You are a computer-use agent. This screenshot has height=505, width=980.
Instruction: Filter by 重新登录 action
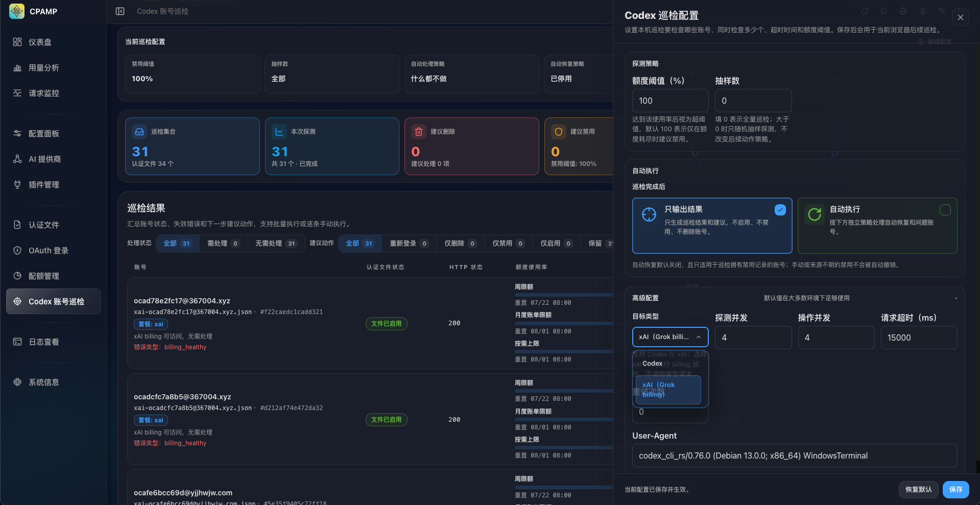pyautogui.click(x=409, y=244)
